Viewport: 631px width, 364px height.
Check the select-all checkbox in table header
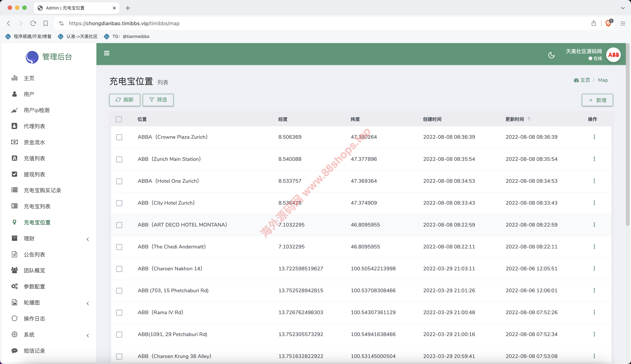[x=119, y=119]
